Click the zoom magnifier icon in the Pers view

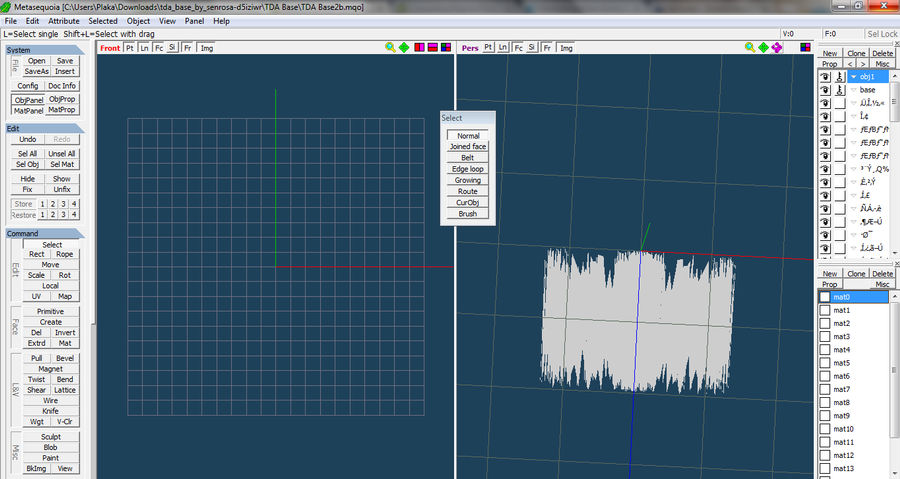[750, 48]
